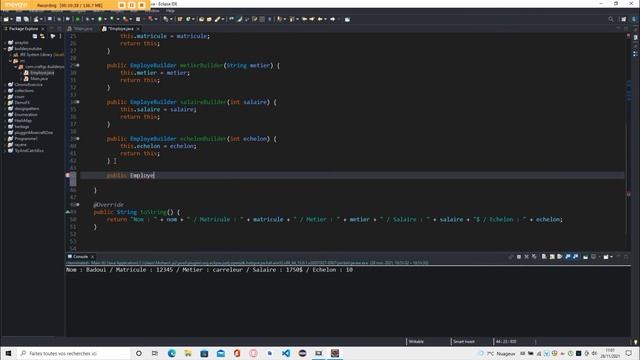Collapse all in Package Explorer
The image size is (640, 360).
[x=35, y=36]
